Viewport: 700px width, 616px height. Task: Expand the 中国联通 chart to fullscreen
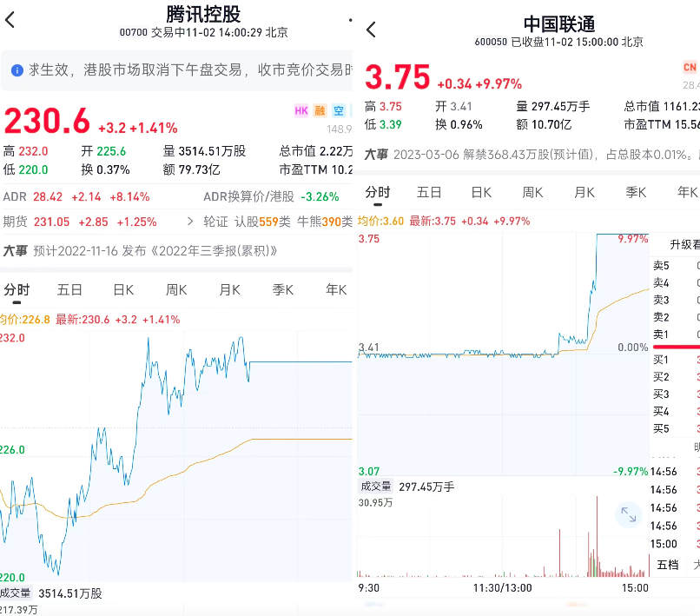point(629,514)
